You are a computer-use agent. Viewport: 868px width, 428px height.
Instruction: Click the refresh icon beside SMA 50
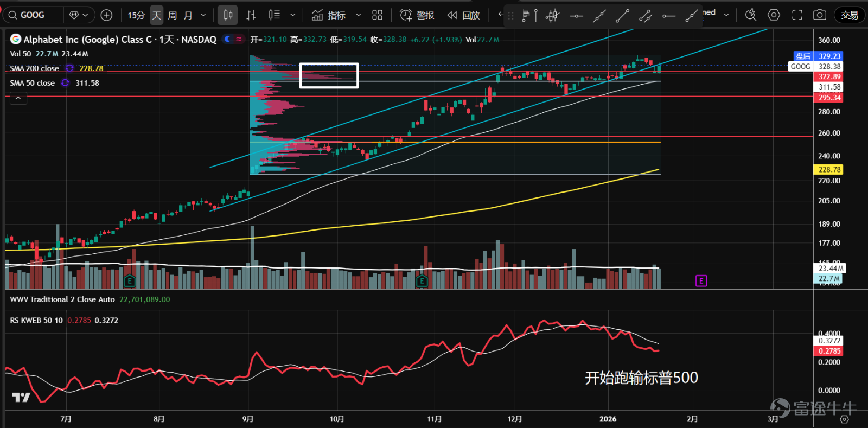(x=65, y=83)
